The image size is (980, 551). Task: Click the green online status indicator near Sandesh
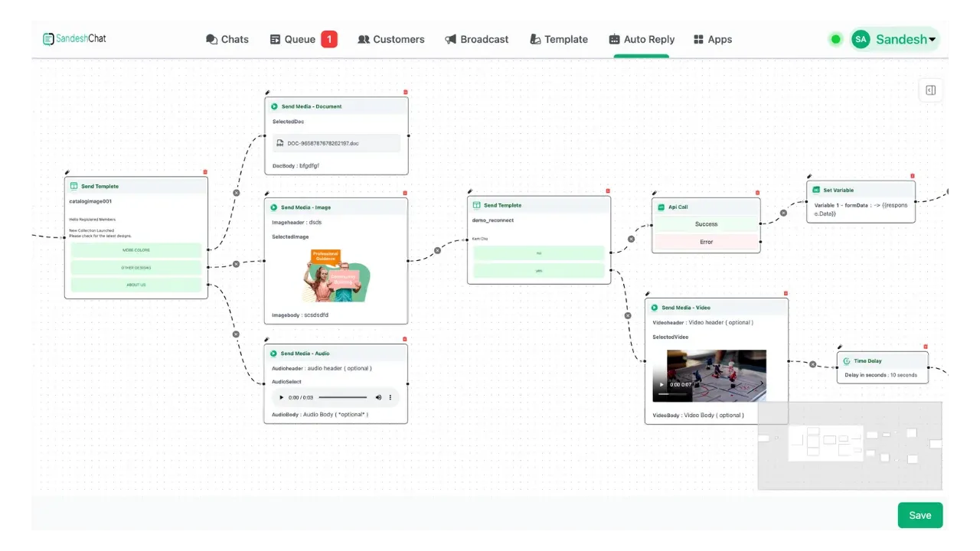click(x=835, y=39)
